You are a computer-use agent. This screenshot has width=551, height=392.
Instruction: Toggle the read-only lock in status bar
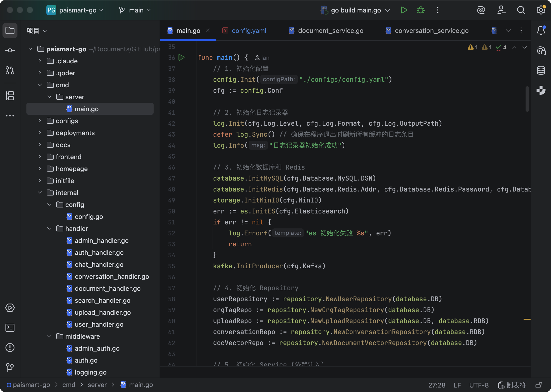(x=539, y=385)
